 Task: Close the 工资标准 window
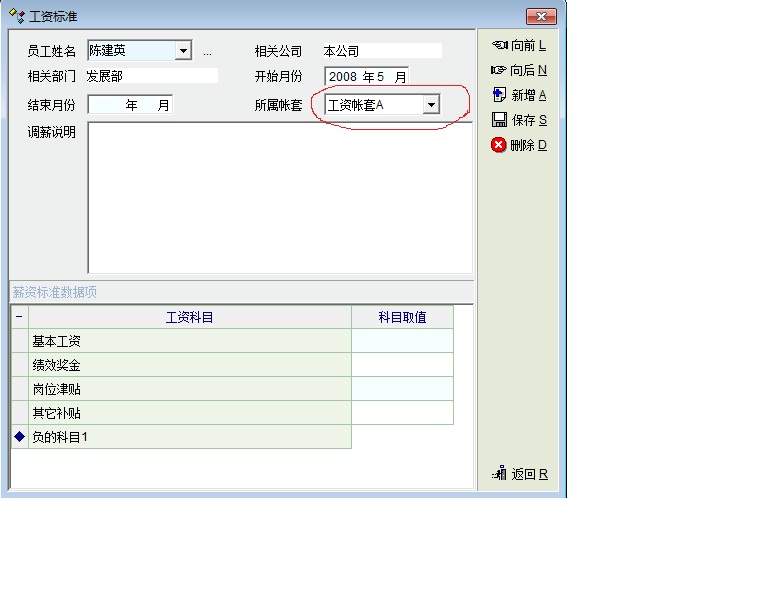click(x=540, y=17)
